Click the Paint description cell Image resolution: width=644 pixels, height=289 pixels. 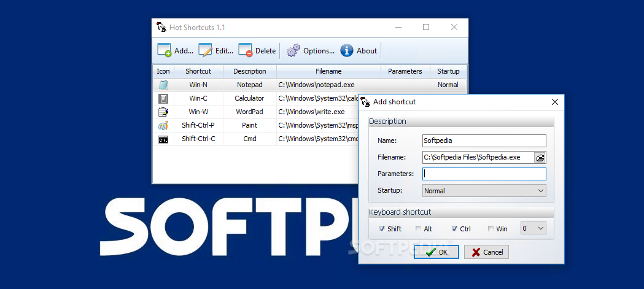(x=250, y=125)
